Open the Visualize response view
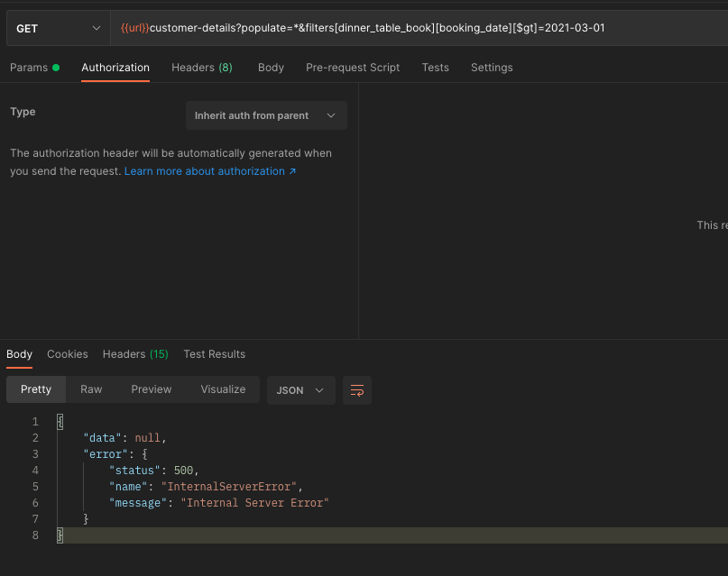The width and height of the screenshot is (728, 576). (x=223, y=389)
